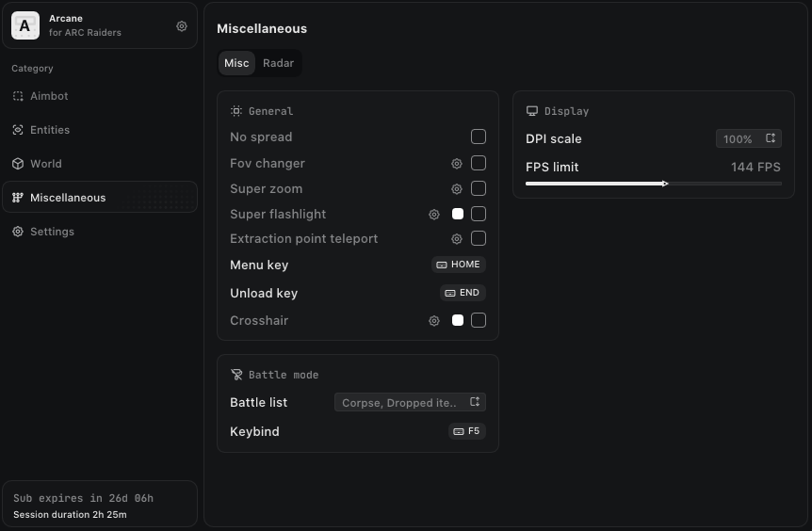Open Extraction point teleport gear settings
Screen dimensions: 812x531
[x=457, y=239]
